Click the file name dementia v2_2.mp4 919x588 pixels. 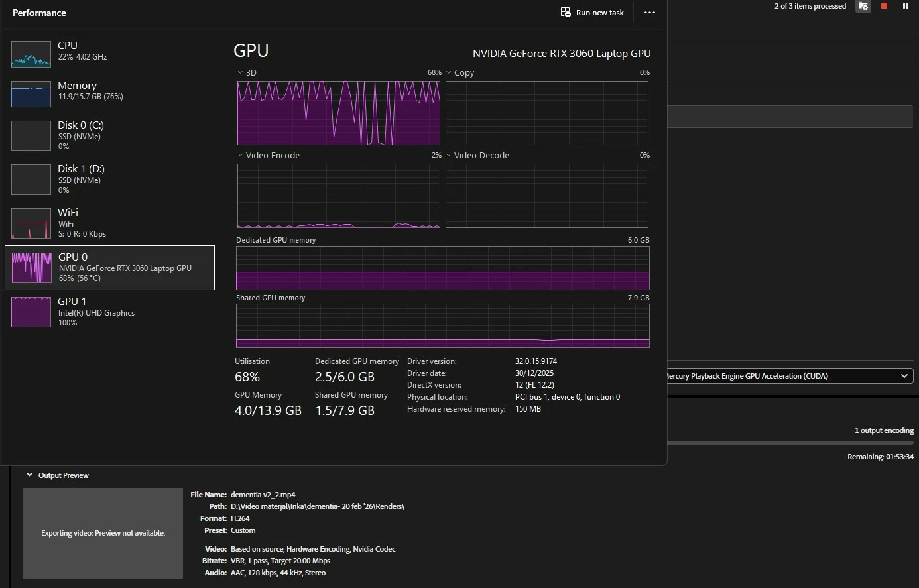pyautogui.click(x=263, y=495)
